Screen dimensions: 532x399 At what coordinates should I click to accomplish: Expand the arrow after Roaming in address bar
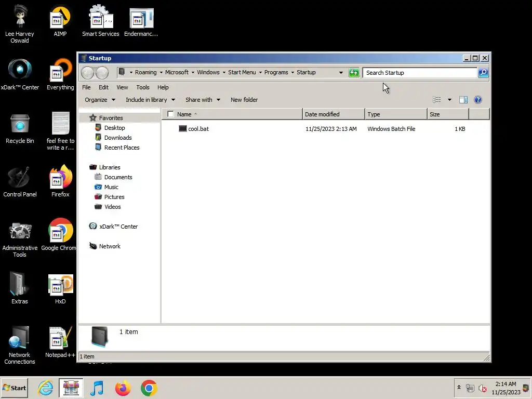coord(161,73)
